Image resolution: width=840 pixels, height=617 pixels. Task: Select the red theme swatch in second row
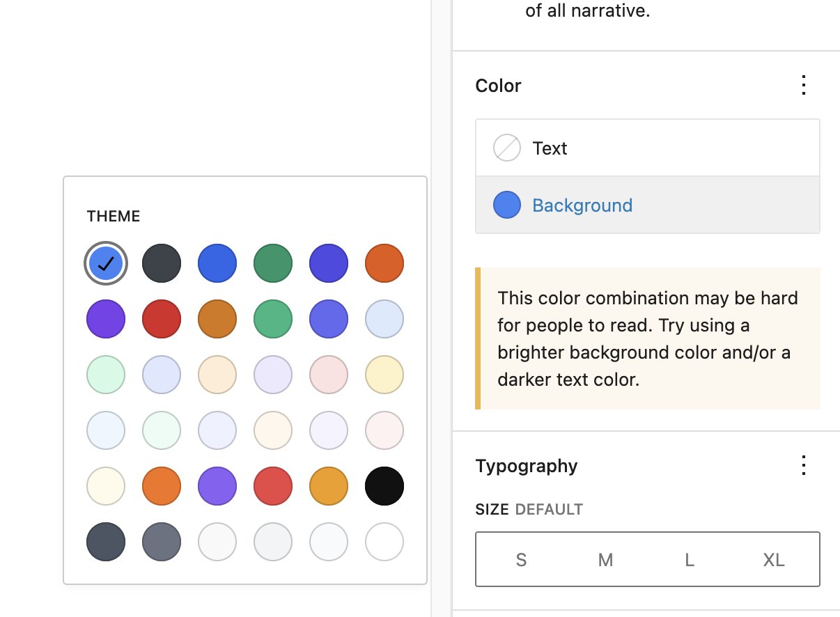click(x=162, y=319)
